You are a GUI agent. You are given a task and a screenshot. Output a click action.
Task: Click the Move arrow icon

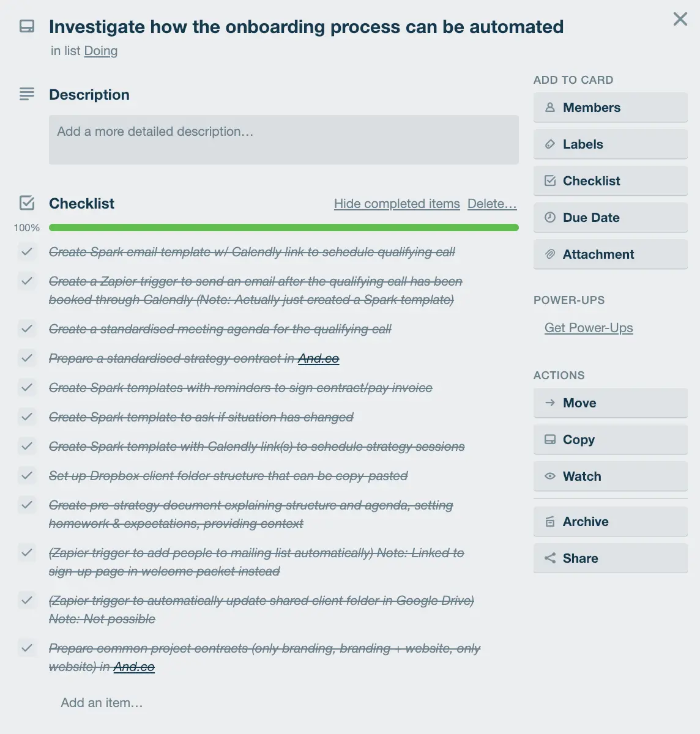550,402
